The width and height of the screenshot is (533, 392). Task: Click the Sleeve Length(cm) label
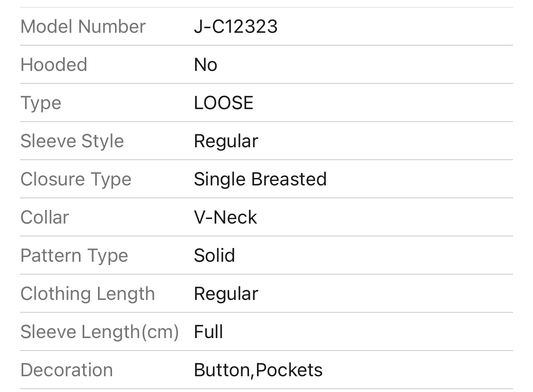[x=99, y=332]
